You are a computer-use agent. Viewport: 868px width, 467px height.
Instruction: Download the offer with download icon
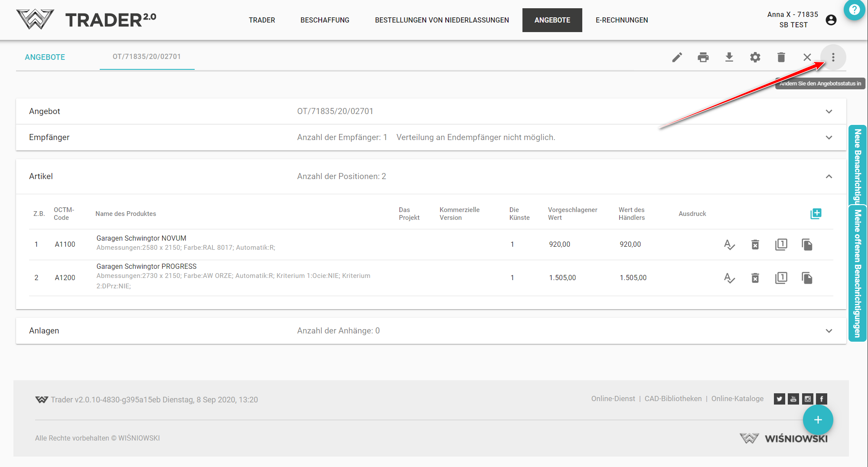coord(729,57)
